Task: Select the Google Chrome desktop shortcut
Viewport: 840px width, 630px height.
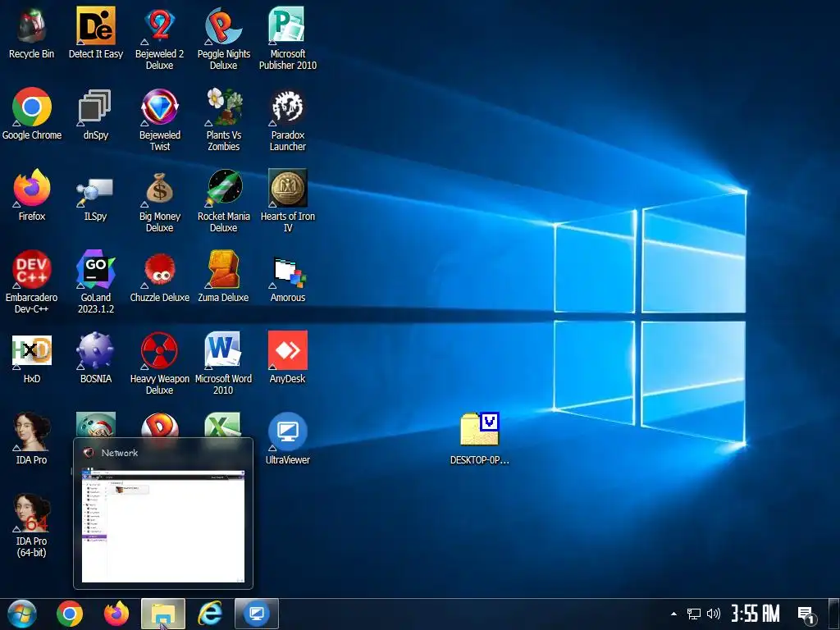Action: [x=32, y=115]
